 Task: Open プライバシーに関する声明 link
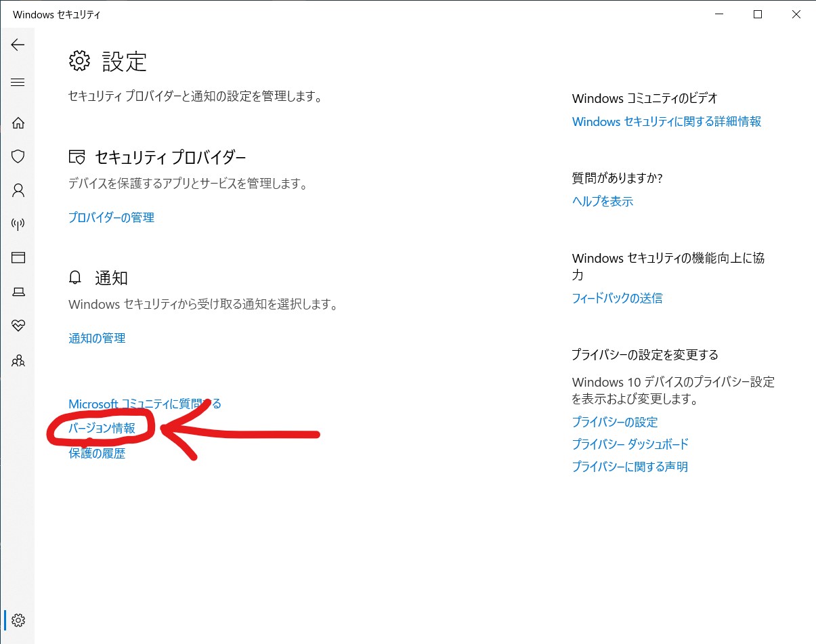pyautogui.click(x=630, y=467)
